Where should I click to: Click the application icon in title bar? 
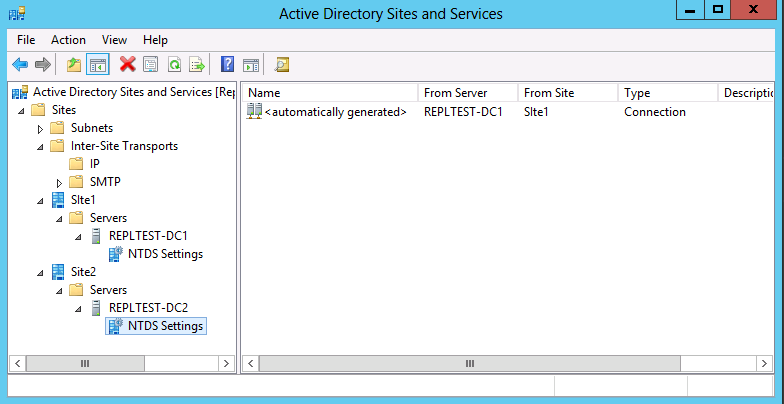tap(17, 13)
